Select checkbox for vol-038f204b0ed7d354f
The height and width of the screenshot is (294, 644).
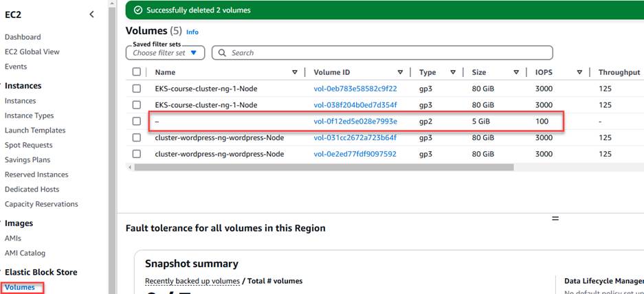(137, 104)
